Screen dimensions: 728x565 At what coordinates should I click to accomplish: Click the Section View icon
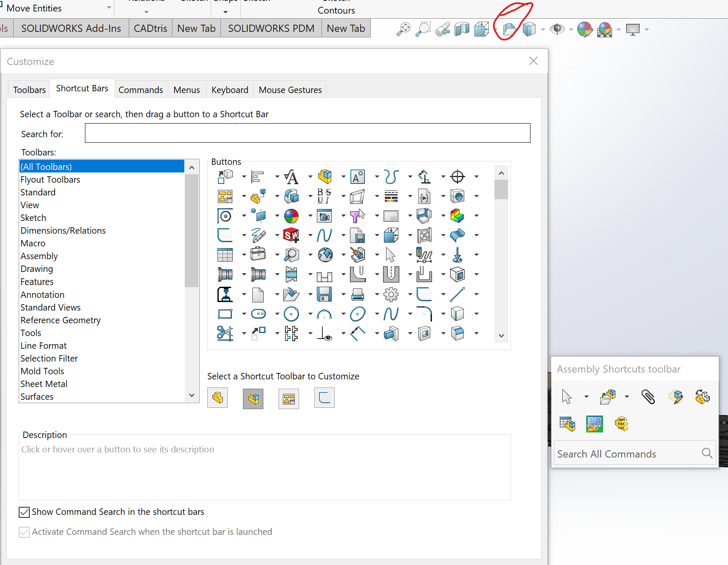tap(462, 29)
